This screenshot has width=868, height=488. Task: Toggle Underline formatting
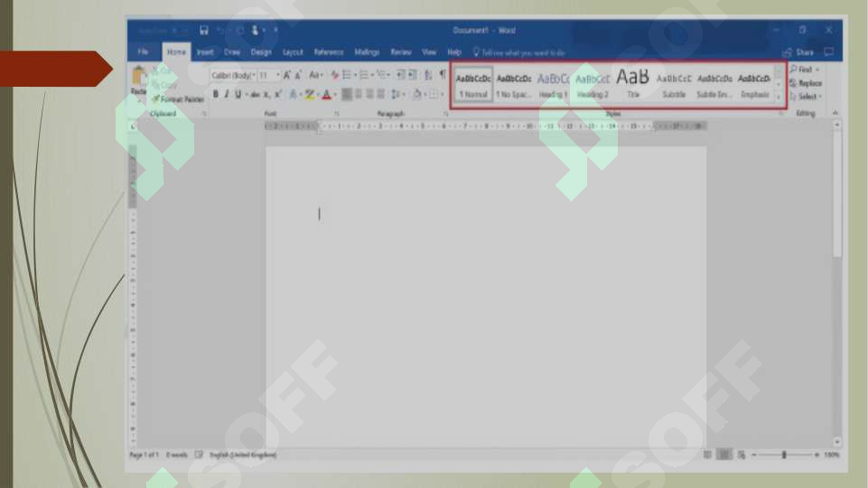pos(238,95)
